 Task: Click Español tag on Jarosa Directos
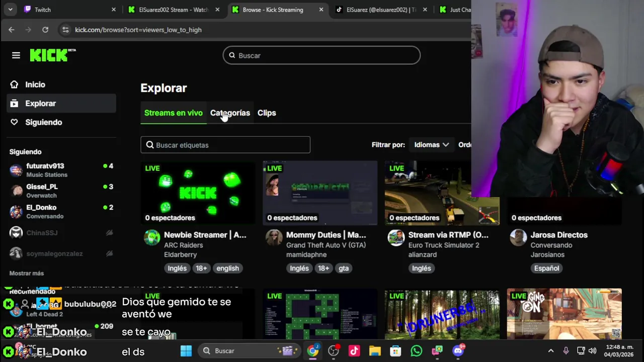tap(546, 268)
